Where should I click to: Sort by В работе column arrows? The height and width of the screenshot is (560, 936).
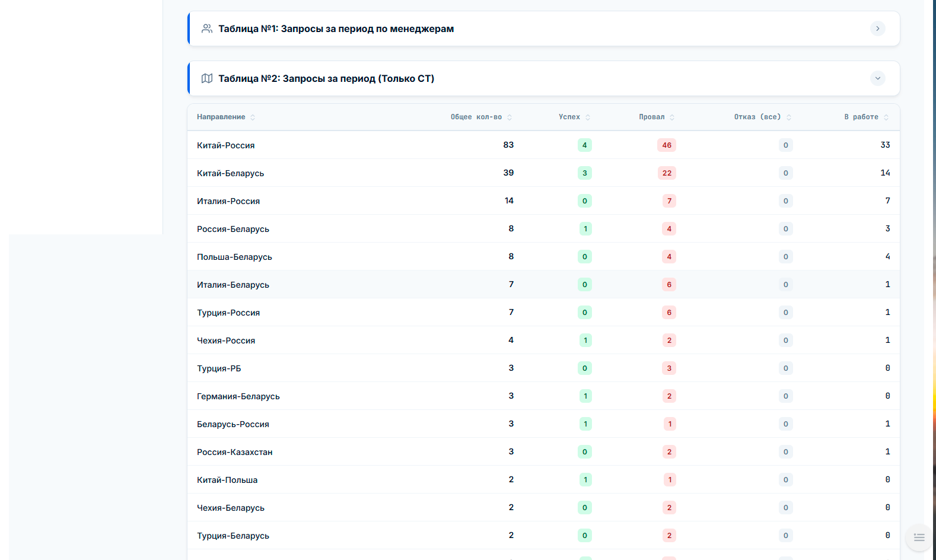886,117
